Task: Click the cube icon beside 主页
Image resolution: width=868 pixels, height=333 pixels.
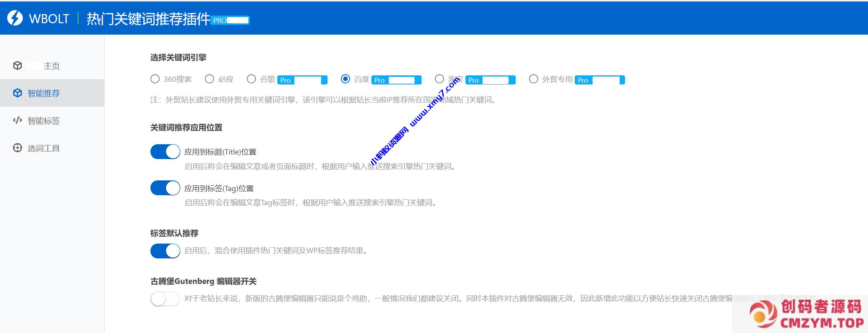Action: click(18, 65)
